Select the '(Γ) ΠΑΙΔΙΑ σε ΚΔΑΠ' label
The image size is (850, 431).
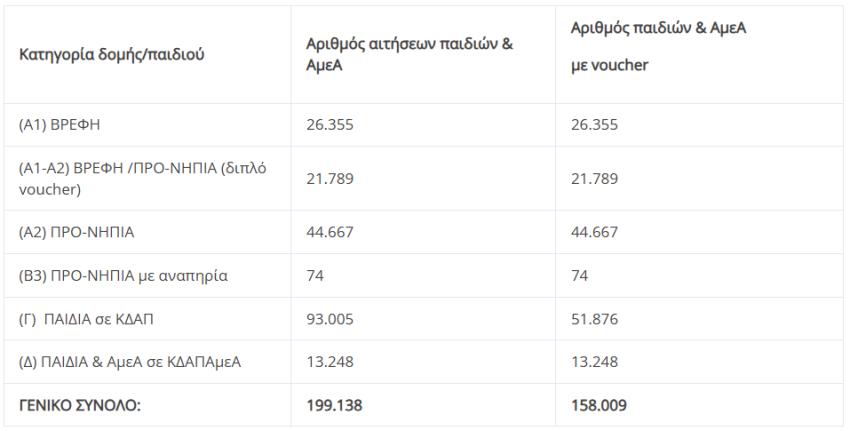[x=86, y=319]
